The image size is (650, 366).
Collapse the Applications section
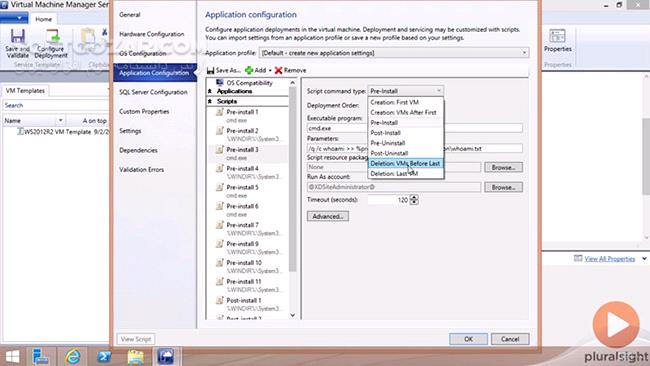210,91
